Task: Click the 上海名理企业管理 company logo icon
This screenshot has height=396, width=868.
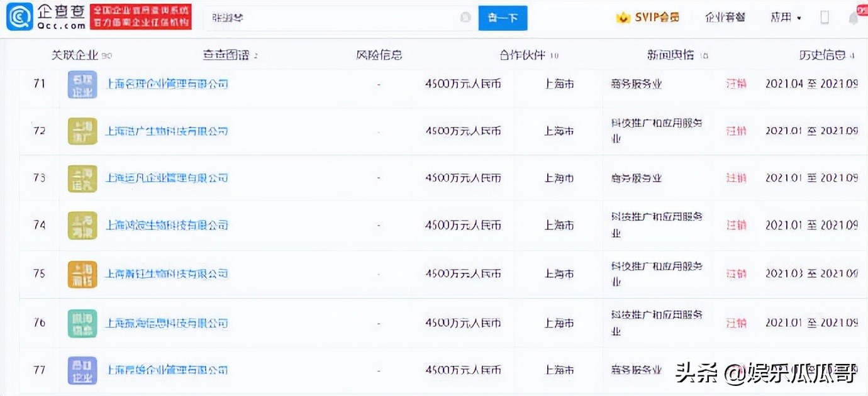Action: [82, 84]
